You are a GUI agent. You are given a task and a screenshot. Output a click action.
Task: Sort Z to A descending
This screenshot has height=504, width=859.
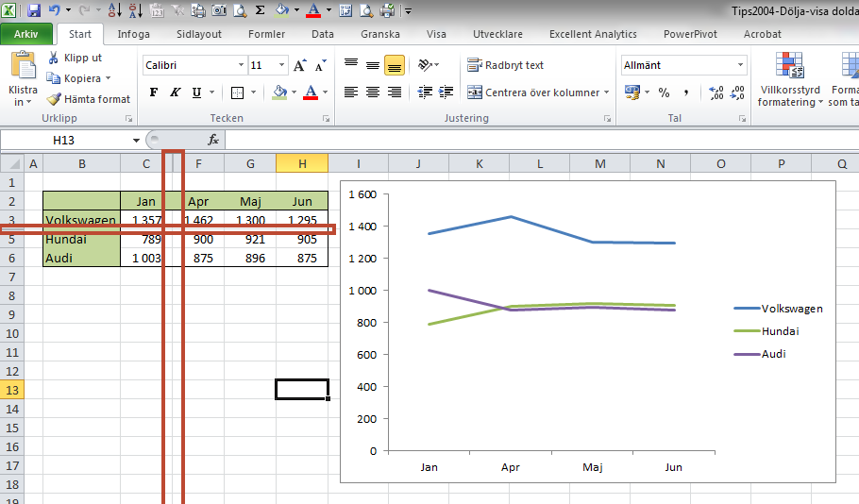(x=135, y=9)
